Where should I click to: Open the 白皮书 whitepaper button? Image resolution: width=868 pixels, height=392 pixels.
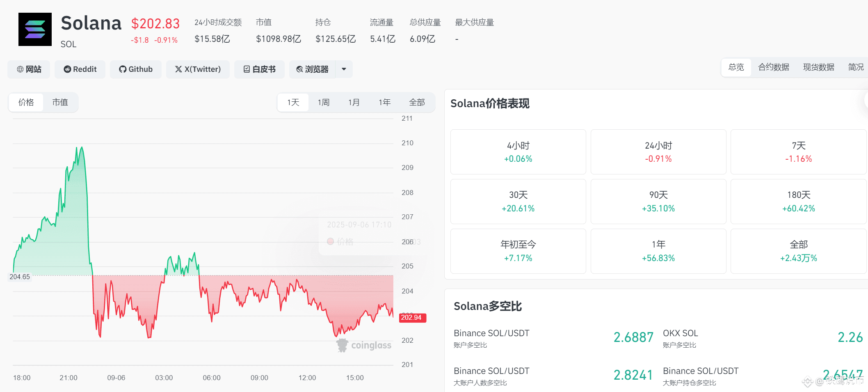259,69
